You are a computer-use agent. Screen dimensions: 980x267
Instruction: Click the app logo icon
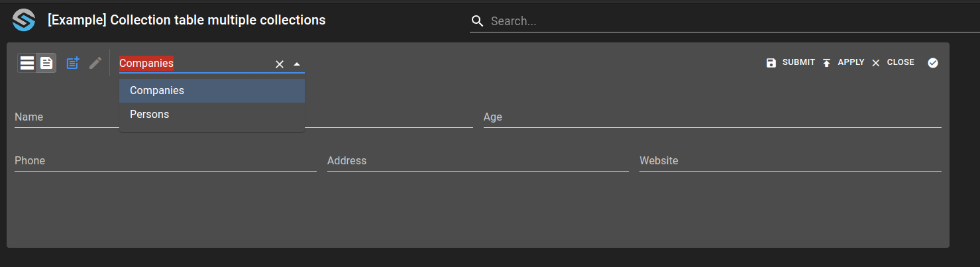click(x=23, y=21)
